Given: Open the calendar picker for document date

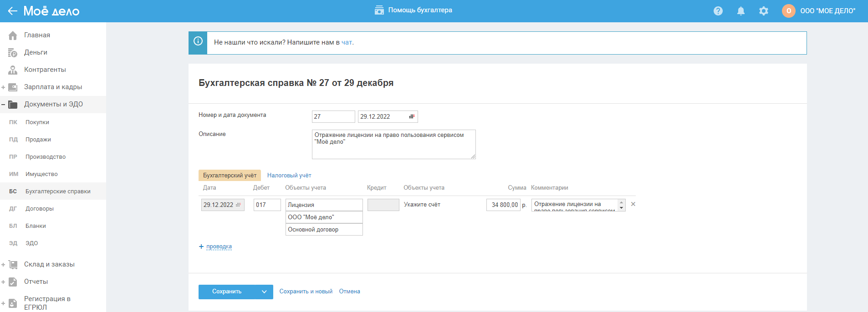Looking at the screenshot, I should pyautogui.click(x=412, y=117).
